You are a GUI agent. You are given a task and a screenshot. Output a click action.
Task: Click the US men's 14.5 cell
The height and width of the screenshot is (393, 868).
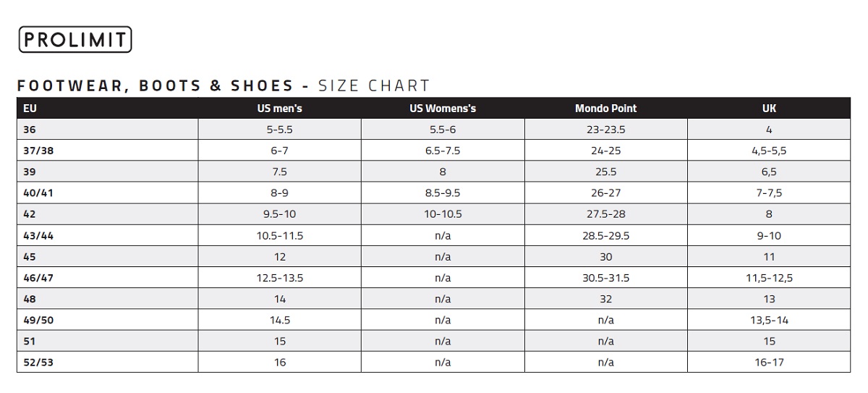[x=280, y=321]
